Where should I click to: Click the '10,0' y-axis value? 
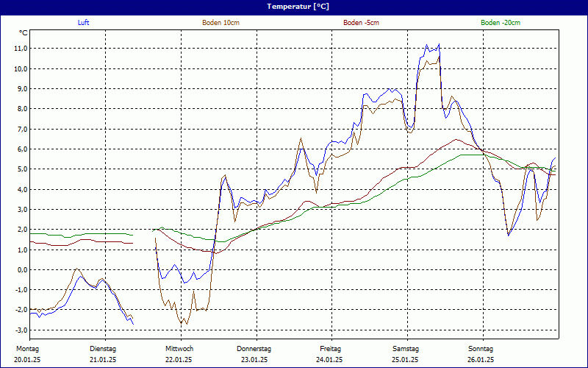pyautogui.click(x=21, y=68)
